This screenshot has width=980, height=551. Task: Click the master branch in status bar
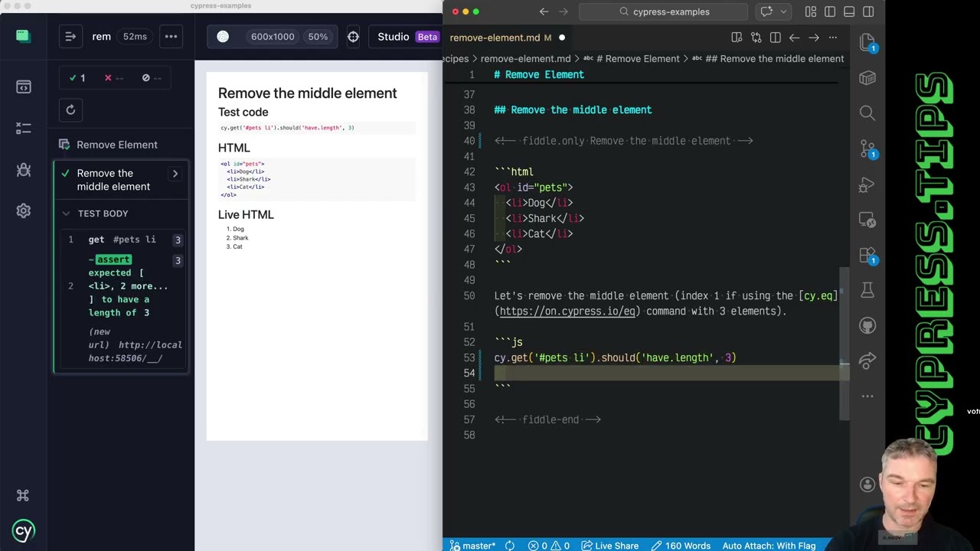click(x=472, y=546)
